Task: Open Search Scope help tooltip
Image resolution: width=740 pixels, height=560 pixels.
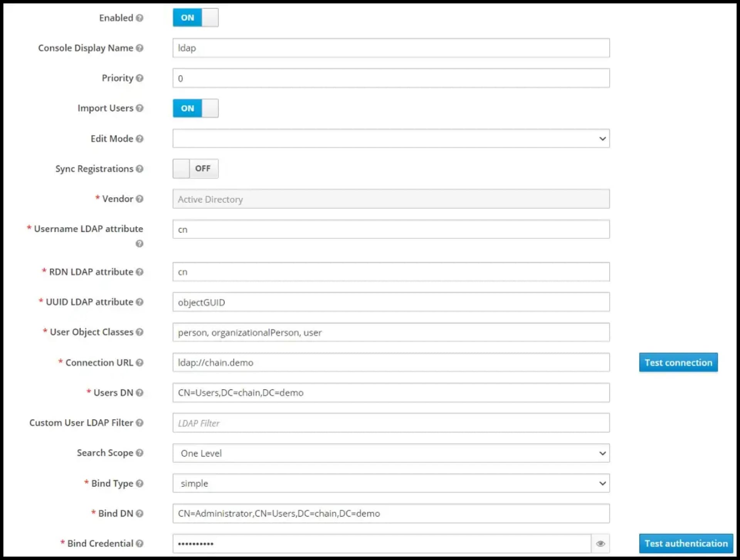Action: tap(140, 452)
